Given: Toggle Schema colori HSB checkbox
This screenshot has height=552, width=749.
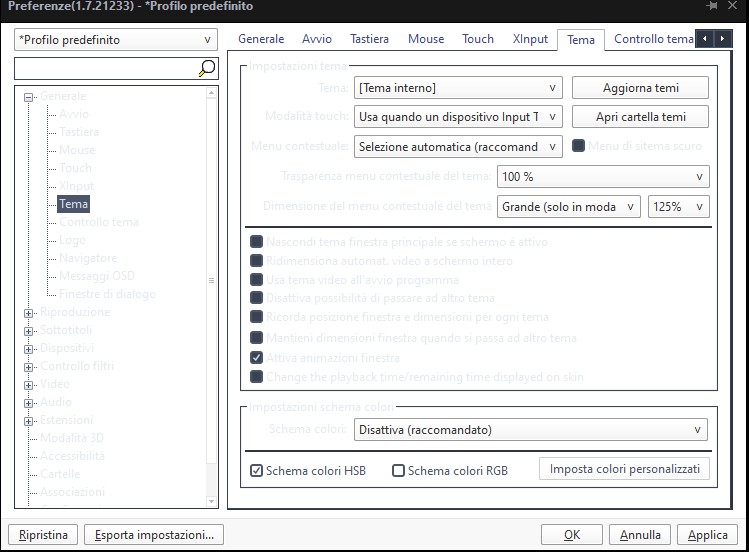Looking at the screenshot, I should (x=257, y=471).
